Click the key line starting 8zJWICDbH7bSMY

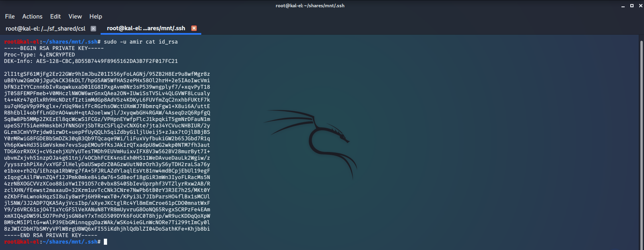tap(107, 229)
